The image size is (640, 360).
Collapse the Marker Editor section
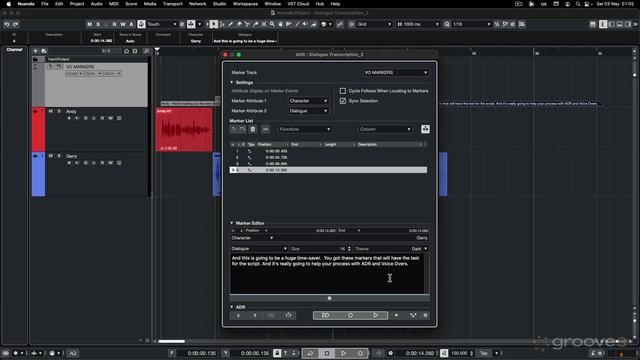coord(232,223)
